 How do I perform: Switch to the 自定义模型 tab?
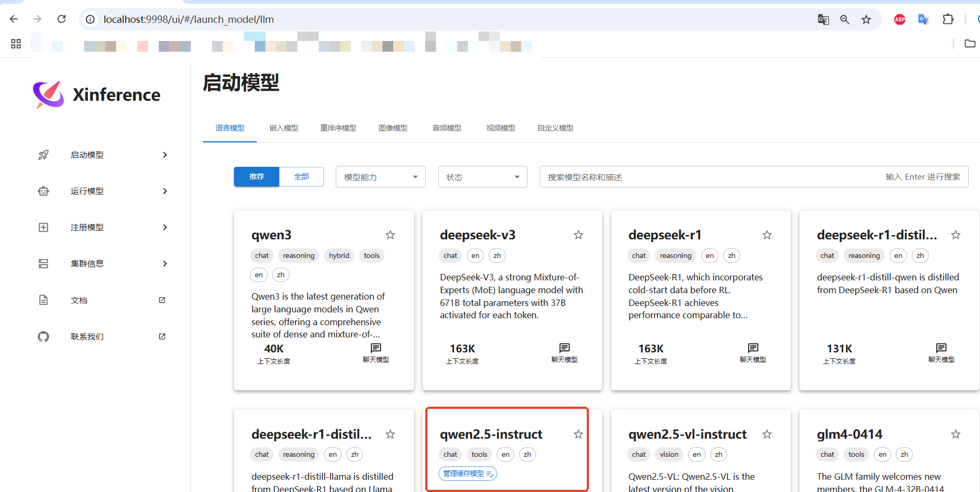click(x=556, y=128)
